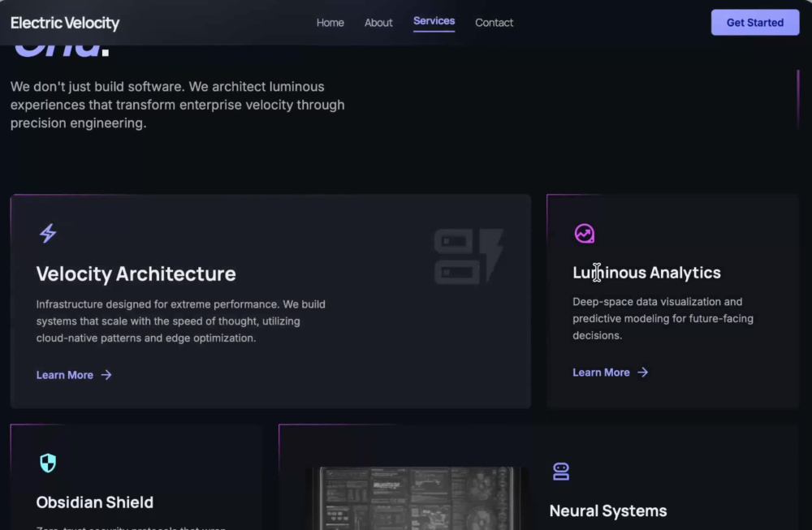Click the chart icon above Luminous Analytics

[x=584, y=234]
